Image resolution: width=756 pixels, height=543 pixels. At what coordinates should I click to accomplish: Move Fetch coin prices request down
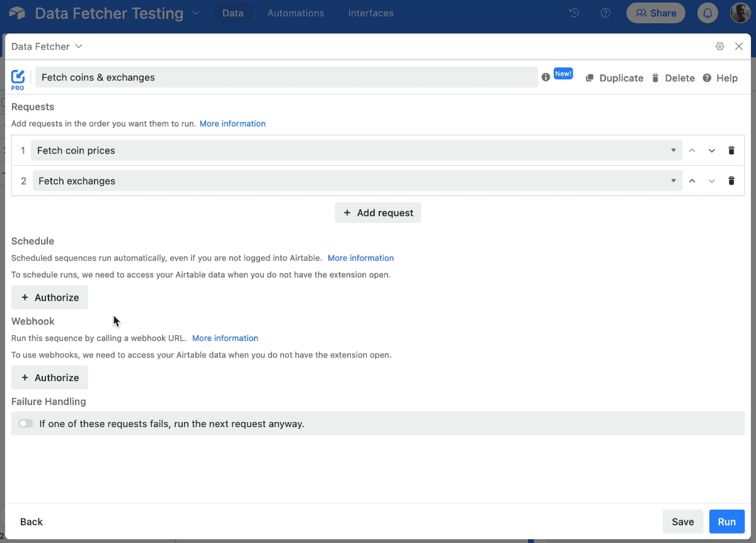[x=712, y=151]
